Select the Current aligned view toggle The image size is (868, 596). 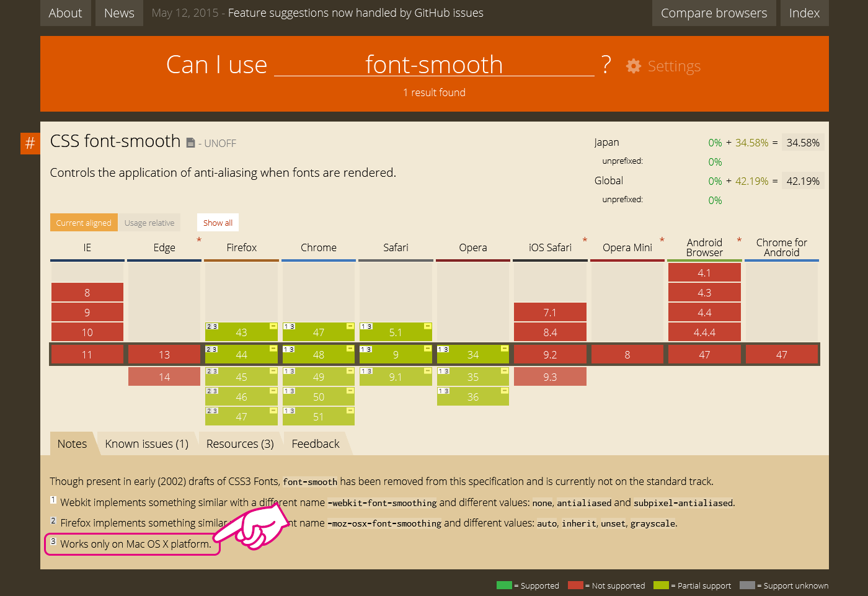click(84, 223)
